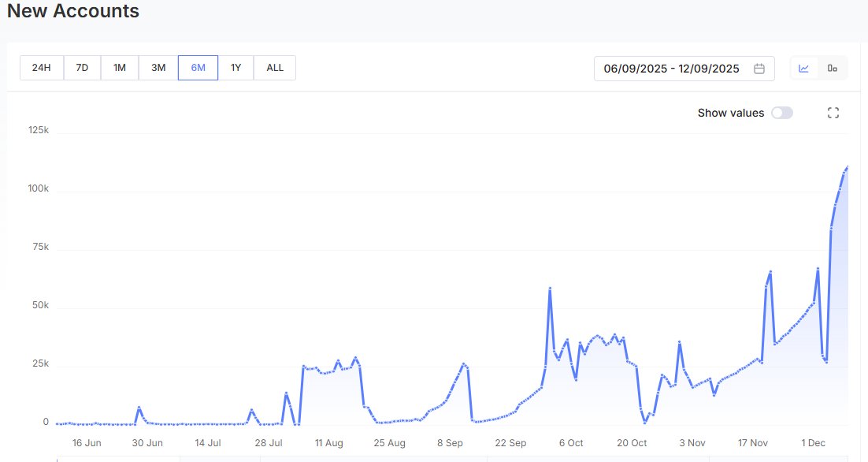This screenshot has height=462, width=868.
Task: Open the calendar date picker icon
Action: pyautogui.click(x=759, y=69)
